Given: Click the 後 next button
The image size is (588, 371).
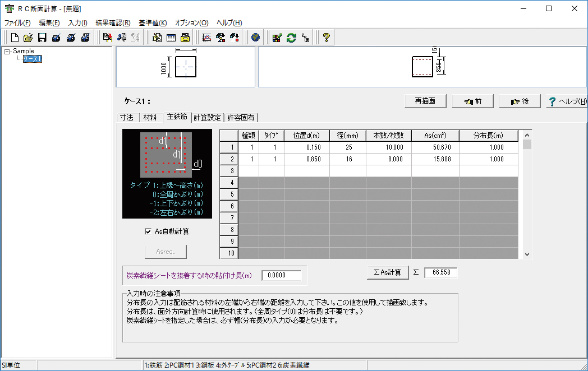Looking at the screenshot, I should click(519, 101).
